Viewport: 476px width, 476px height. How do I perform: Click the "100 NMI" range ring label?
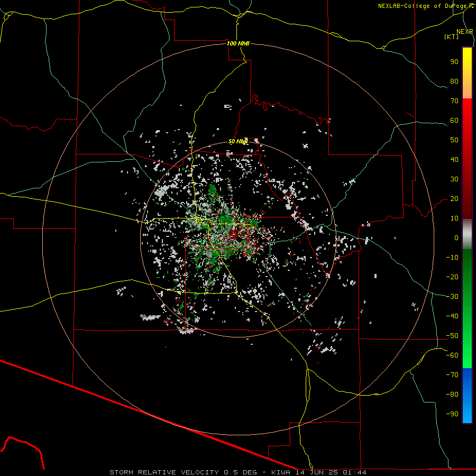238,43
